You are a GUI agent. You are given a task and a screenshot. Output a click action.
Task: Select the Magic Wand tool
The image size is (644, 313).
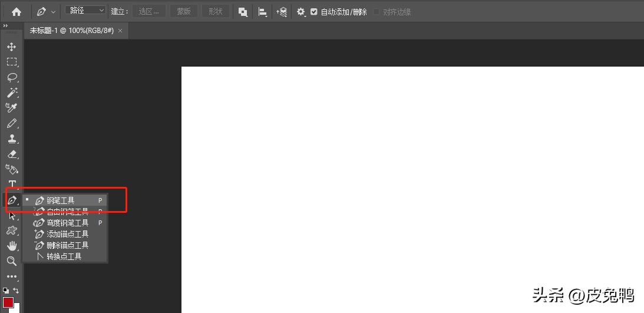coord(12,93)
